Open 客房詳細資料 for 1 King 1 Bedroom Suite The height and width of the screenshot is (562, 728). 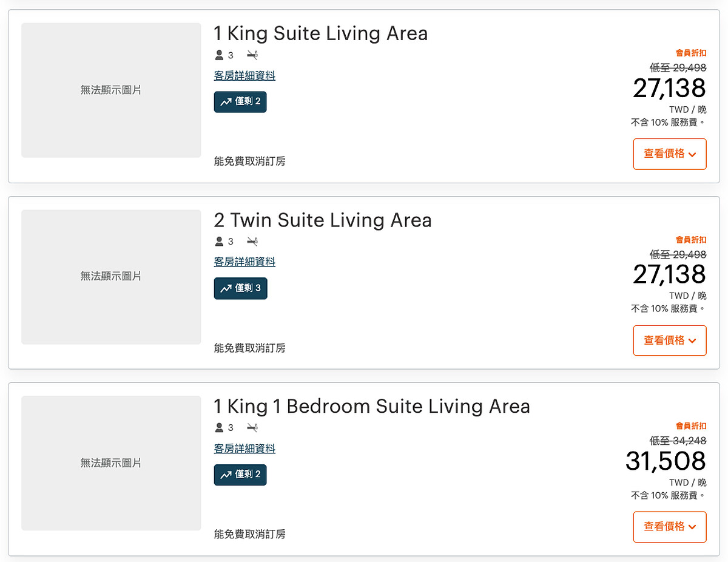coord(244,449)
